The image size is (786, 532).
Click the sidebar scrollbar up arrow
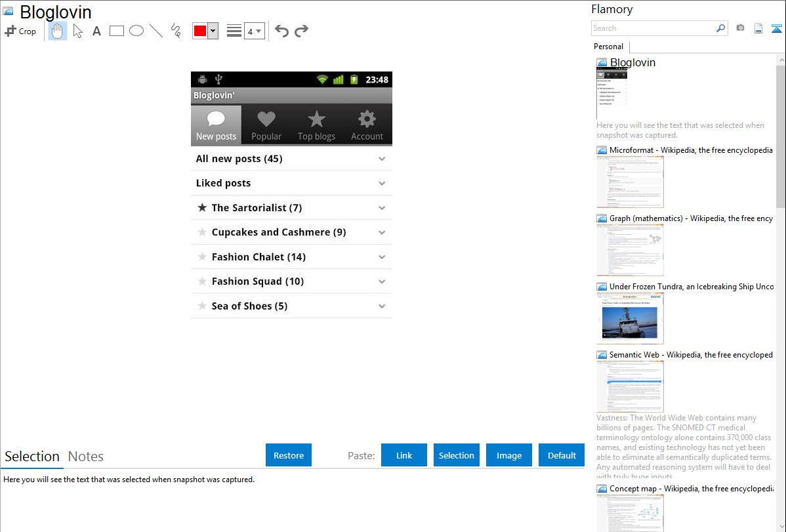[x=781, y=60]
